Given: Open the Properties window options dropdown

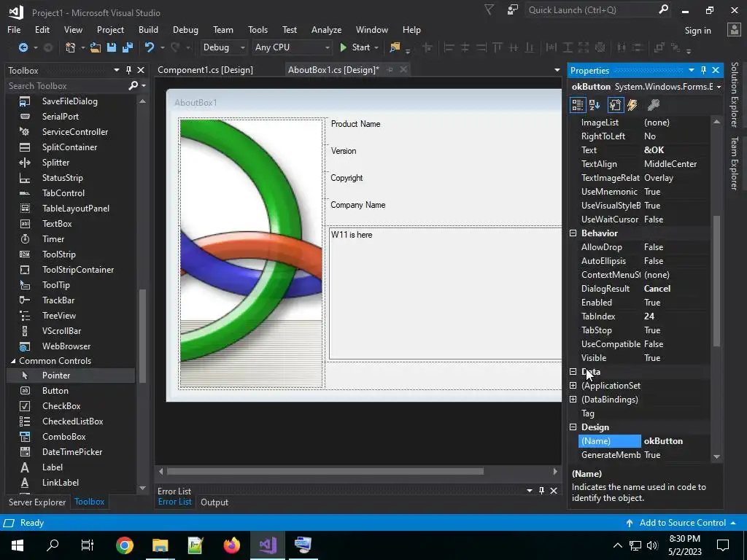Looking at the screenshot, I should point(692,70).
